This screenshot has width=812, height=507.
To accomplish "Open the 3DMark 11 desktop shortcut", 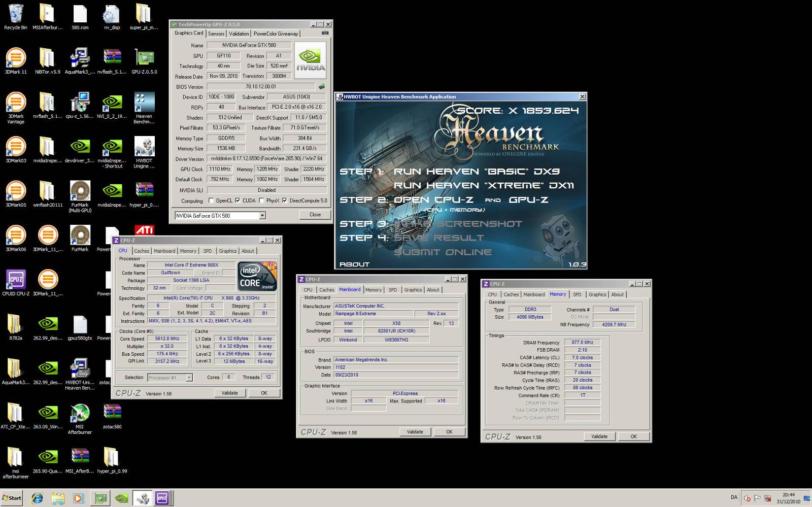I will (16, 61).
